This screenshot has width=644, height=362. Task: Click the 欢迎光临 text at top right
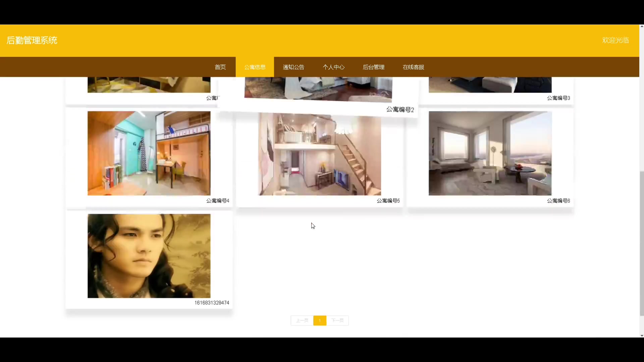615,40
